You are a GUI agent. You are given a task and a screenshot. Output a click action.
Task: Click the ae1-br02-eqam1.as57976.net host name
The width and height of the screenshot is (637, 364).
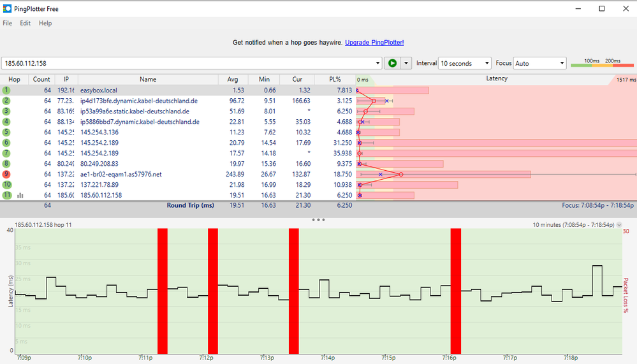pyautogui.click(x=121, y=174)
